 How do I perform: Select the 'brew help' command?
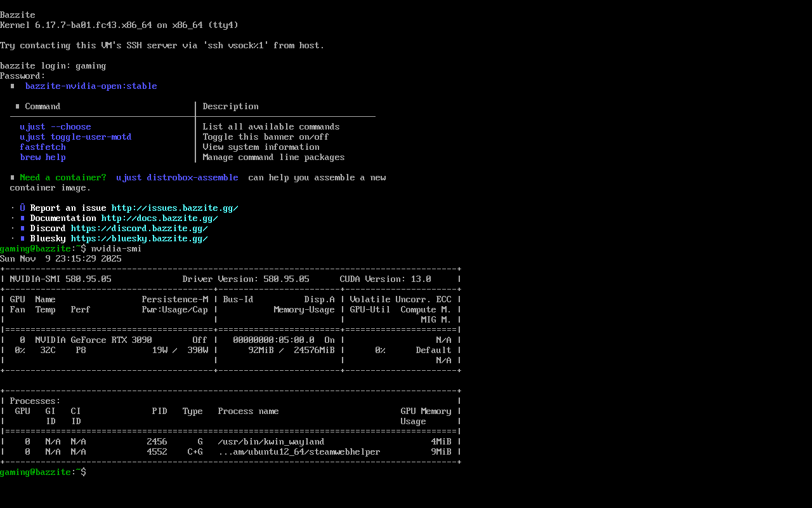click(x=43, y=157)
